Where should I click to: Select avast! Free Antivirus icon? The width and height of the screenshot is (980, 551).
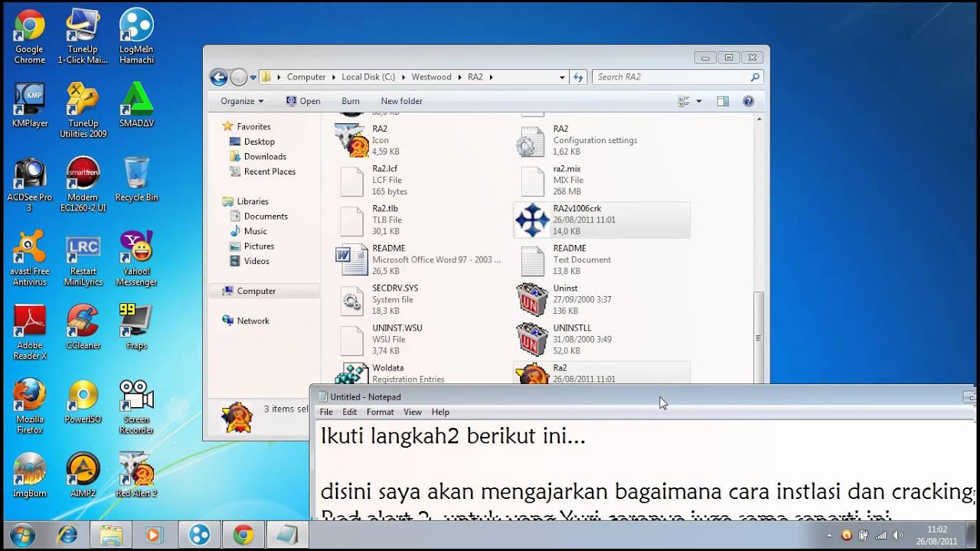[29, 259]
